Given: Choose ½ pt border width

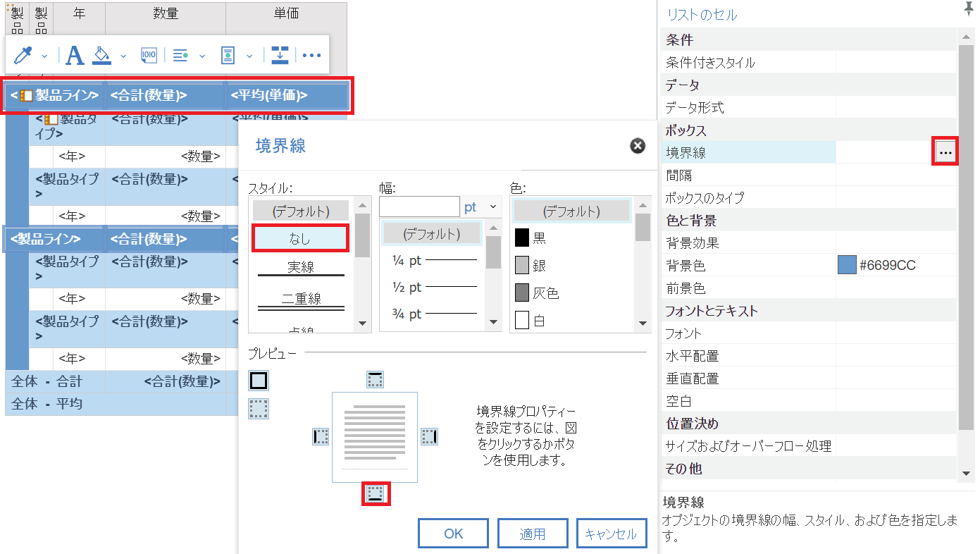Looking at the screenshot, I should (x=431, y=288).
